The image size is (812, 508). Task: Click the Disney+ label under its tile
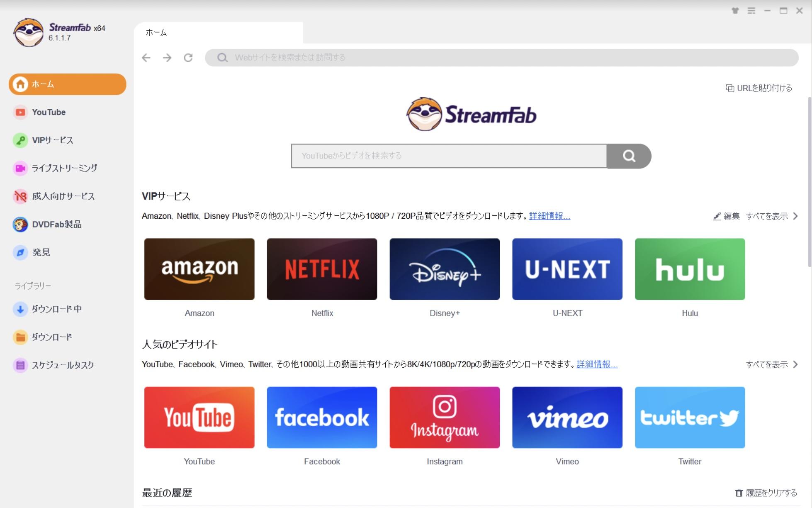click(x=445, y=313)
